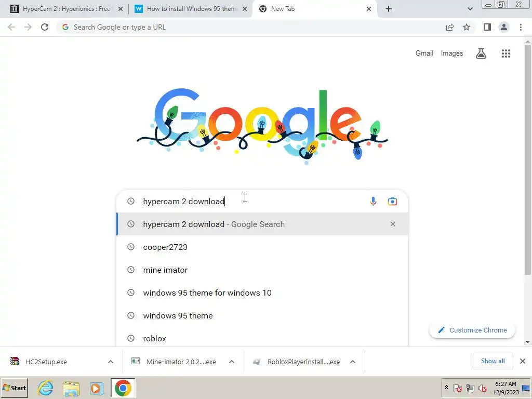Click the browser forward arrow
Screen dimensions: 532x399
tap(28, 27)
